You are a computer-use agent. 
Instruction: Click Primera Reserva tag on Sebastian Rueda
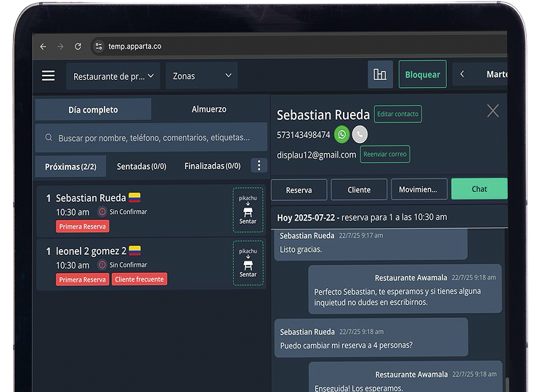(x=83, y=226)
